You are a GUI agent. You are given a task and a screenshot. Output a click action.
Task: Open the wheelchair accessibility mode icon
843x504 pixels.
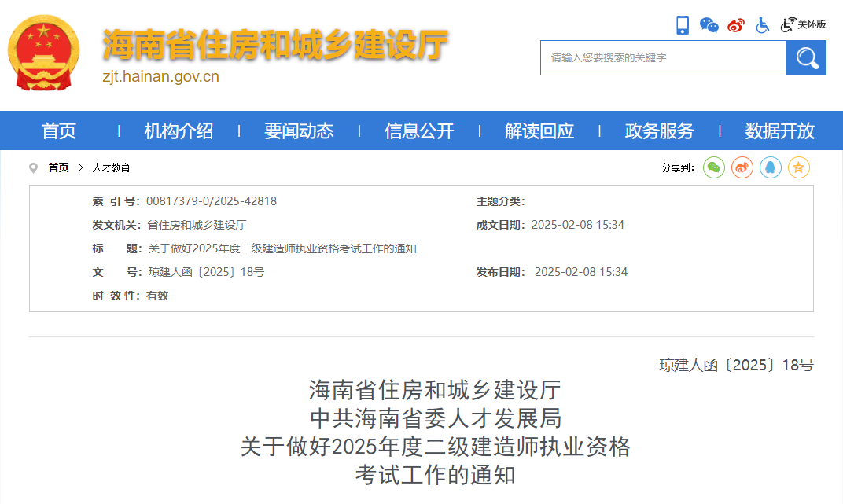(762, 25)
